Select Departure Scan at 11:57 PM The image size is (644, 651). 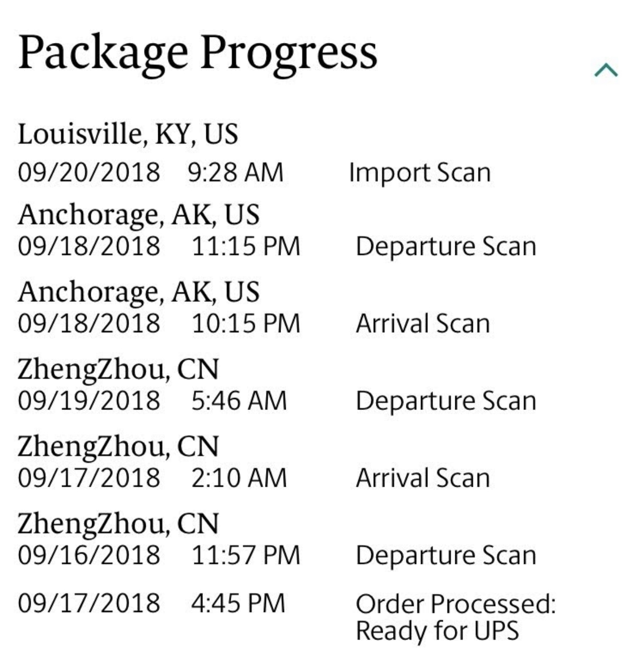(446, 556)
